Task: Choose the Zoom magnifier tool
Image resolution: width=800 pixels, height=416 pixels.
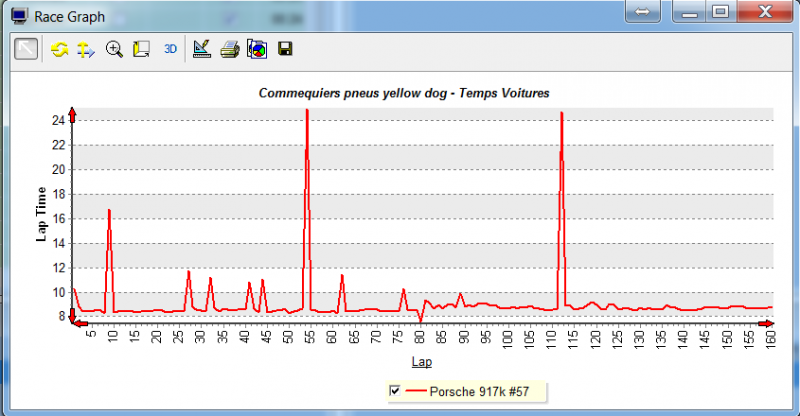Action: pos(114,49)
